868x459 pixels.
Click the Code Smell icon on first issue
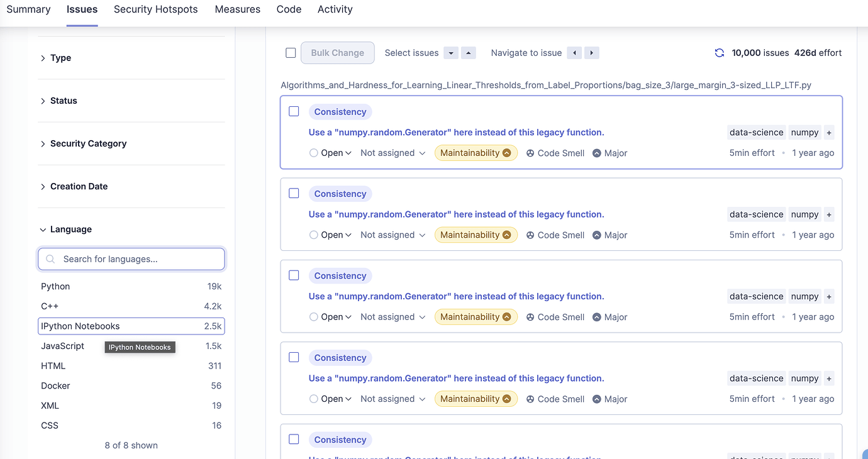coord(531,153)
